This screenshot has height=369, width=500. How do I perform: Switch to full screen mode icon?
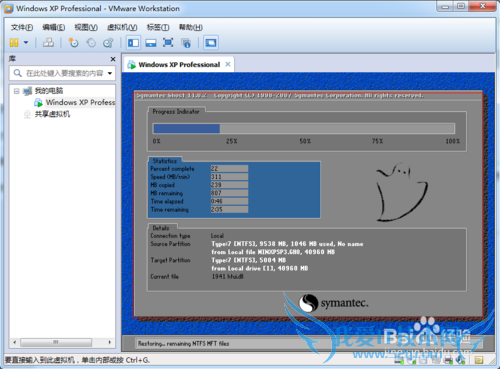coord(168,43)
